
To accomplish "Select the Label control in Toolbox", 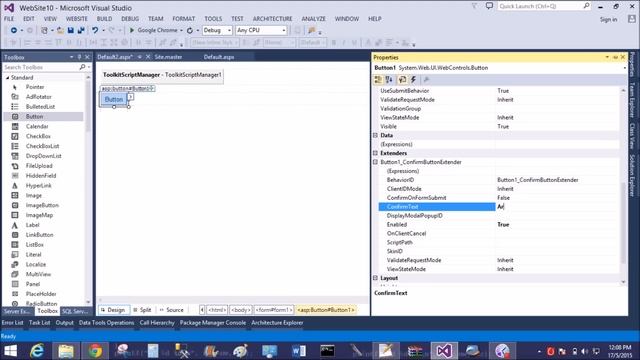I will [32, 225].
